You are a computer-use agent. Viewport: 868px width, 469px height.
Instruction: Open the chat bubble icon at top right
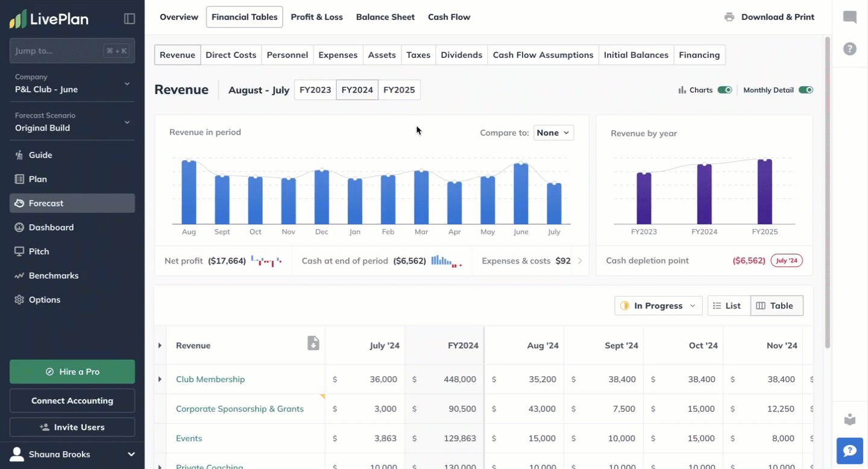tap(850, 17)
